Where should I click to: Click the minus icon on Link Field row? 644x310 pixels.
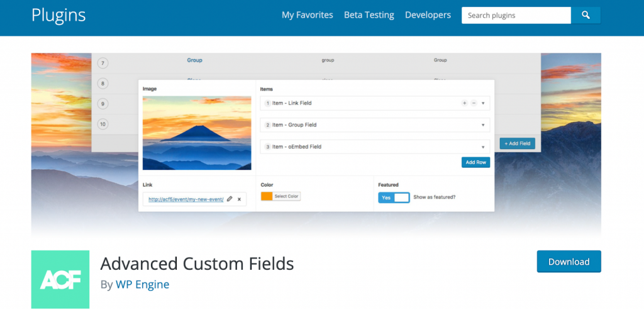pos(474,103)
